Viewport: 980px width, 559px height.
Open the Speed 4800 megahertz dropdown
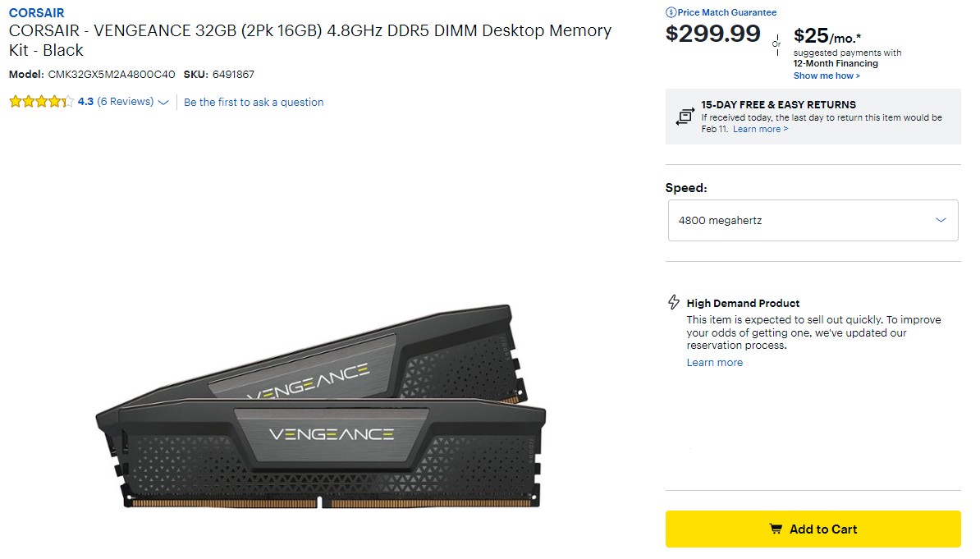point(813,220)
